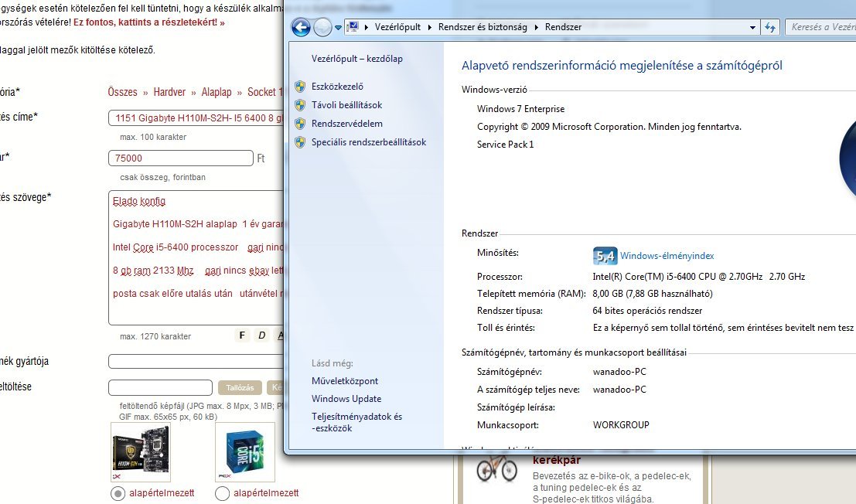Click the '64 bites operációs rendszer' text
The width and height of the screenshot is (856, 504).
click(x=647, y=311)
